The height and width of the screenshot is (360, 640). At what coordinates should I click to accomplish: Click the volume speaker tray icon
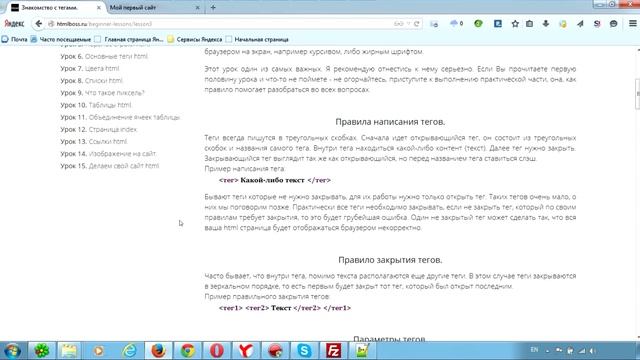click(593, 351)
